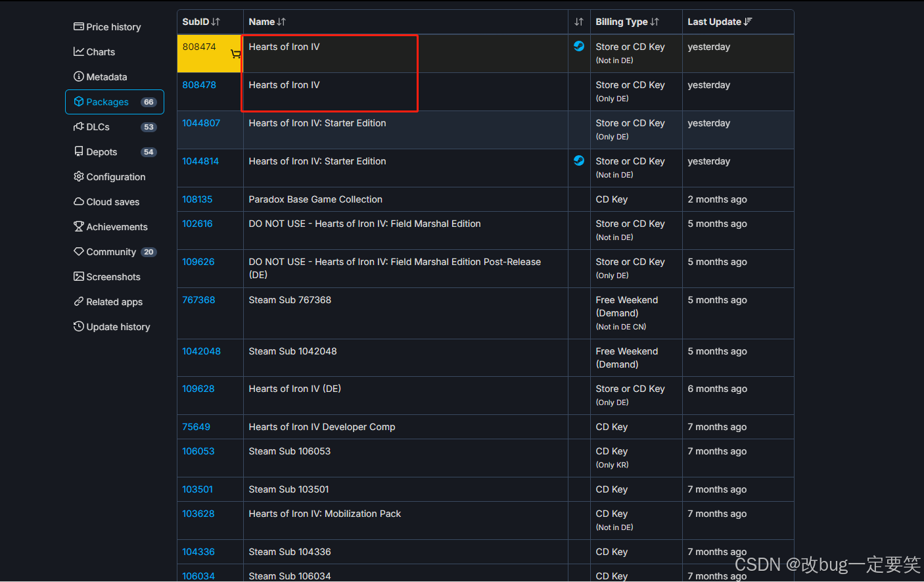924x582 pixels.
Task: Click 'Steam Sub 103501' name cell
Action: click(x=405, y=489)
